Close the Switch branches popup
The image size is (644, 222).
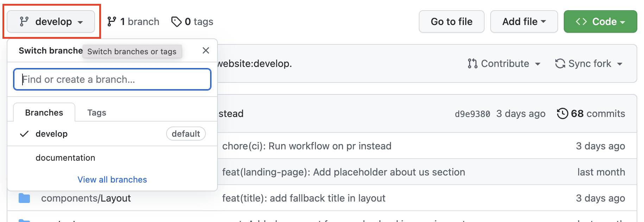[206, 50]
